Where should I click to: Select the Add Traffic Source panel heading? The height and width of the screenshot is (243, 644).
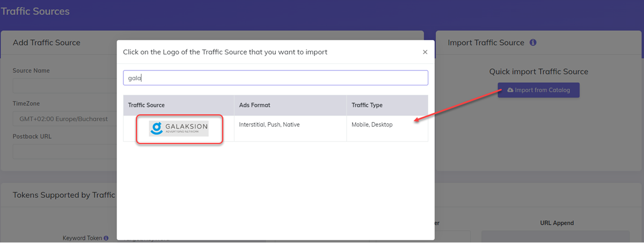coord(46,42)
